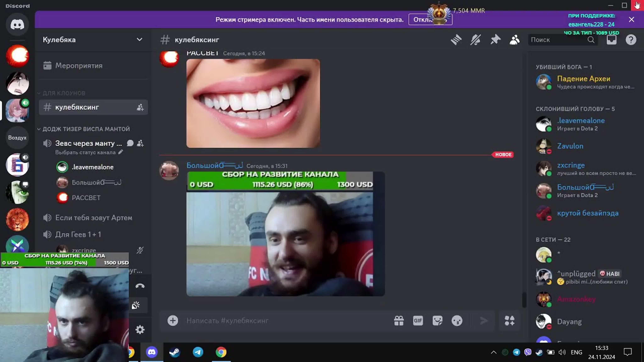The image size is (644, 362).
Task: Open the lion avatar server
Action: pyautogui.click(x=17, y=219)
